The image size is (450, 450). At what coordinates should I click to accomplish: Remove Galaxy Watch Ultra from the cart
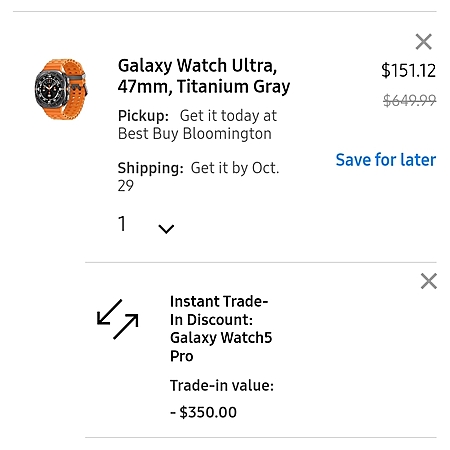(424, 42)
